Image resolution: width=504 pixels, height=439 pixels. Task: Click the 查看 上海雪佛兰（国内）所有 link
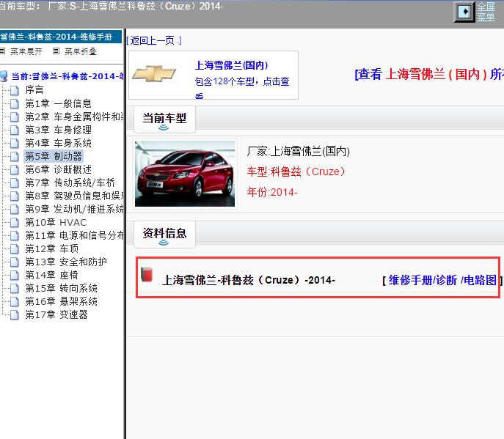click(x=428, y=74)
